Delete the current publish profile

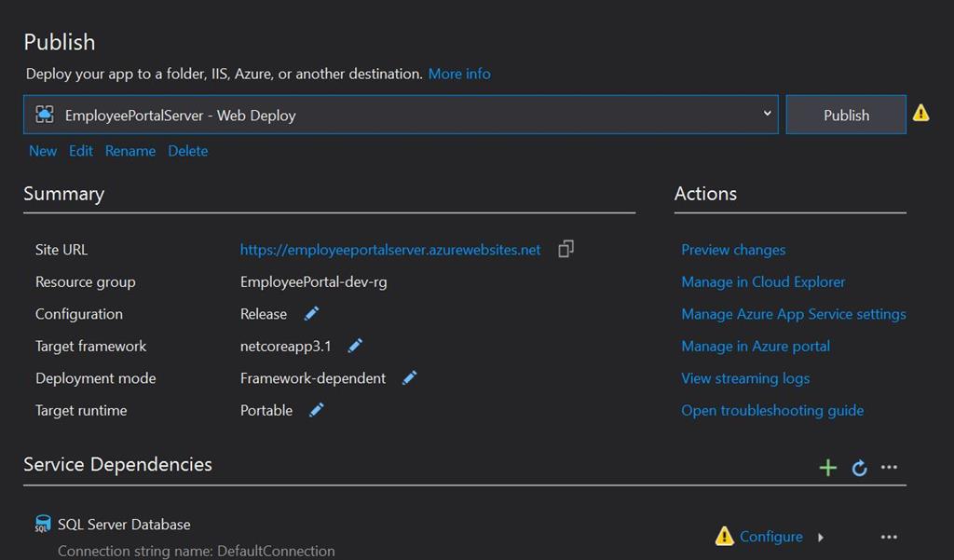pos(188,151)
